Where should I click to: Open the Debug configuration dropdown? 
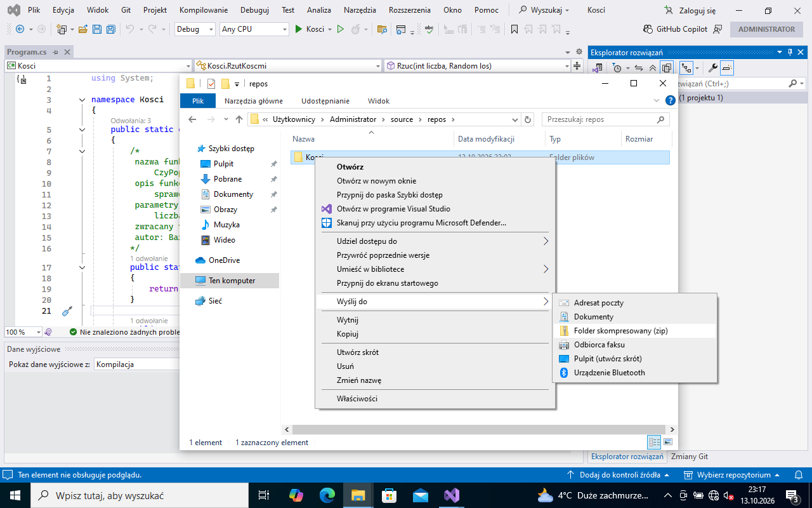195,29
